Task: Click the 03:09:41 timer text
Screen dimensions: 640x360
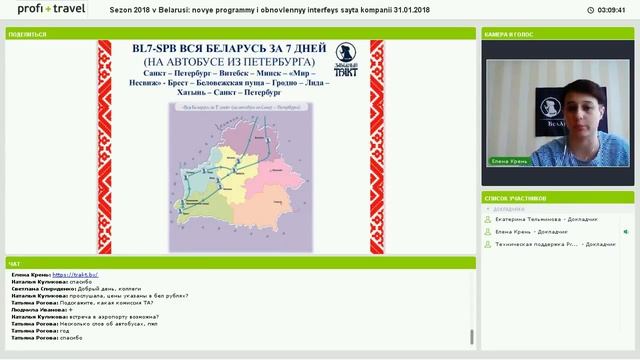Action: tap(611, 10)
